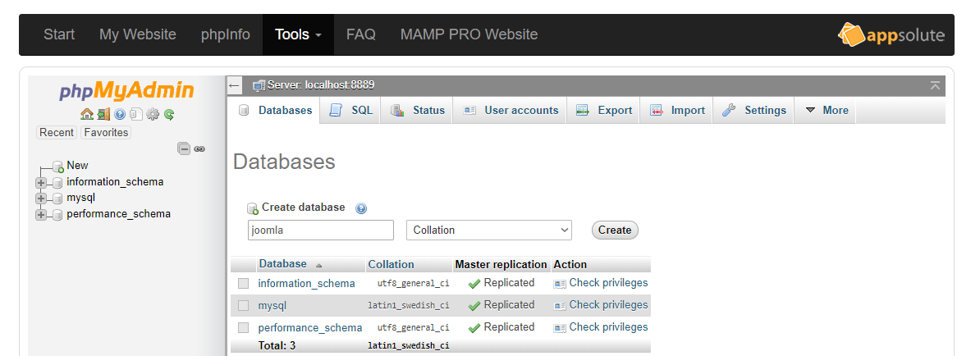Open the SQL tab

pyautogui.click(x=350, y=110)
